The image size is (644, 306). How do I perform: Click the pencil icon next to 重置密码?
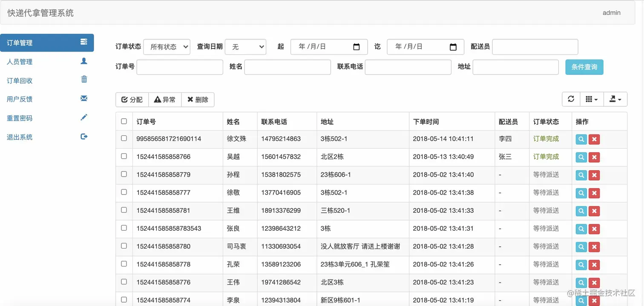click(x=84, y=118)
